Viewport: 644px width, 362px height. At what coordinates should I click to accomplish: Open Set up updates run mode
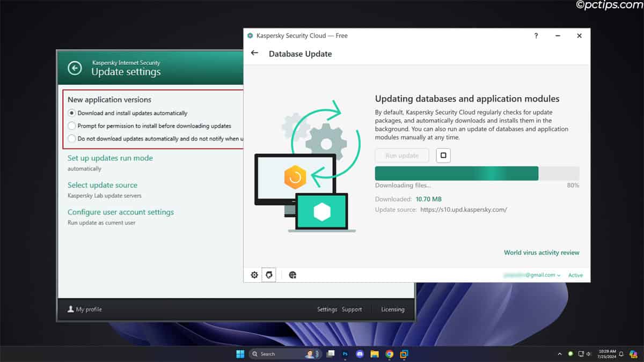[110, 158]
